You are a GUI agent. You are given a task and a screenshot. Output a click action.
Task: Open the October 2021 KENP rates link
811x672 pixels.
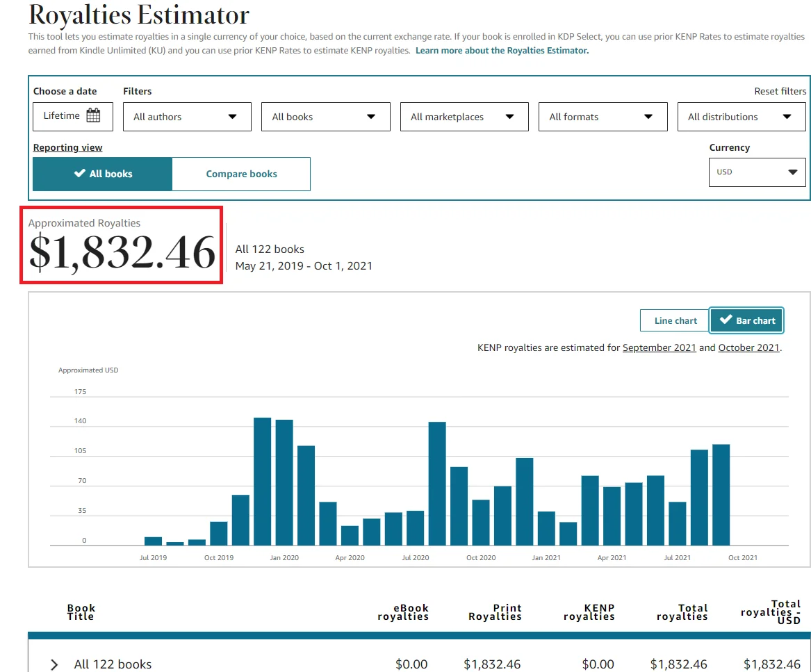point(748,347)
